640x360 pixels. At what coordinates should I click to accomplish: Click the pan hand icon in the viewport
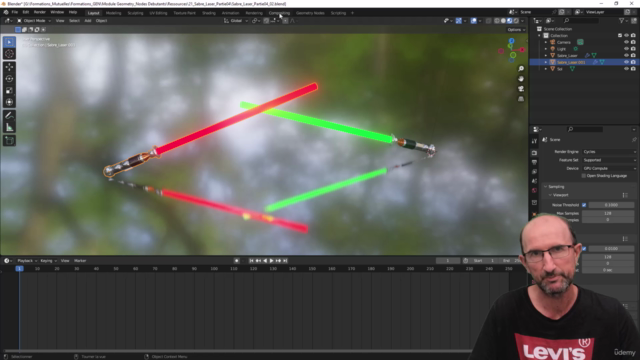tap(521, 79)
